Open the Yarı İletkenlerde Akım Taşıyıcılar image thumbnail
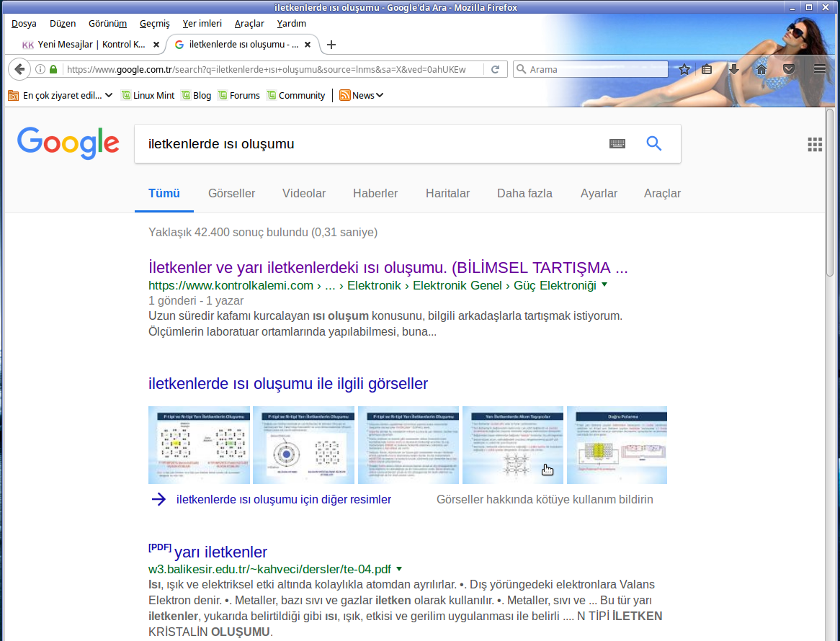This screenshot has width=840, height=641. [x=513, y=445]
